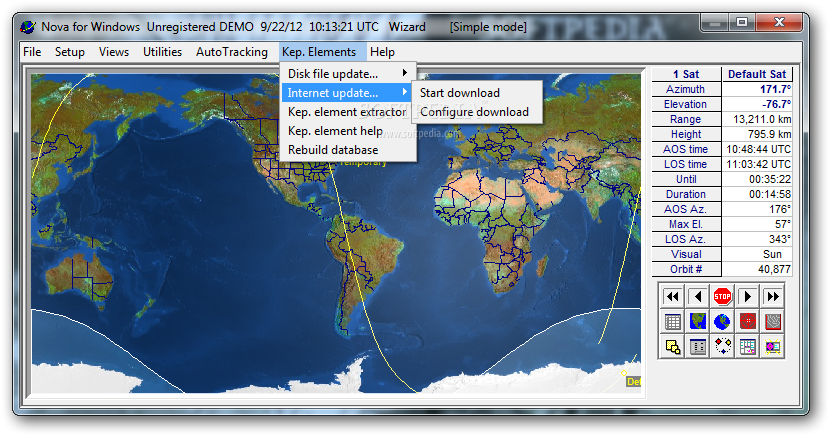Screen dimensions: 830x436
Task: Select the red crosshair radar view icon
Action: (x=747, y=321)
